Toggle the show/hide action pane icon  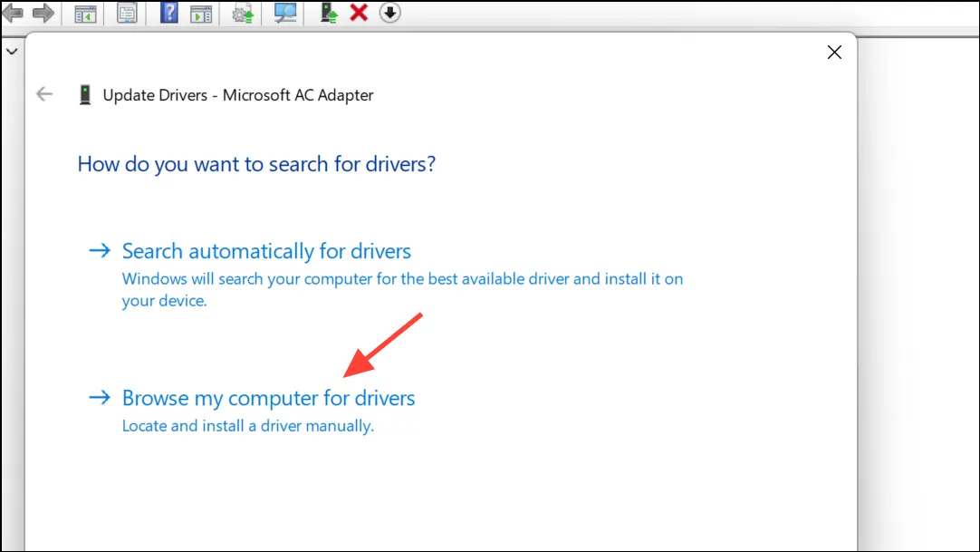click(x=201, y=13)
